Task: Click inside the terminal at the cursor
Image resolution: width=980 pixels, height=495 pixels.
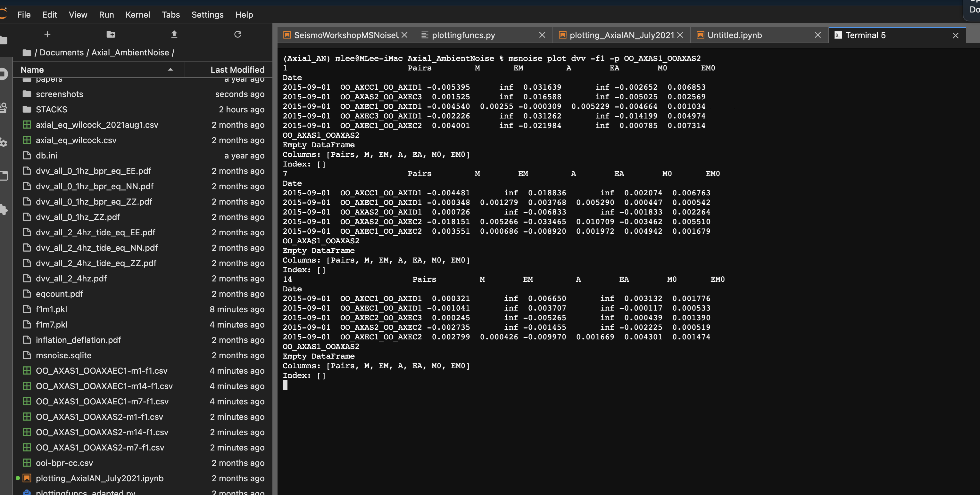Action: click(285, 385)
